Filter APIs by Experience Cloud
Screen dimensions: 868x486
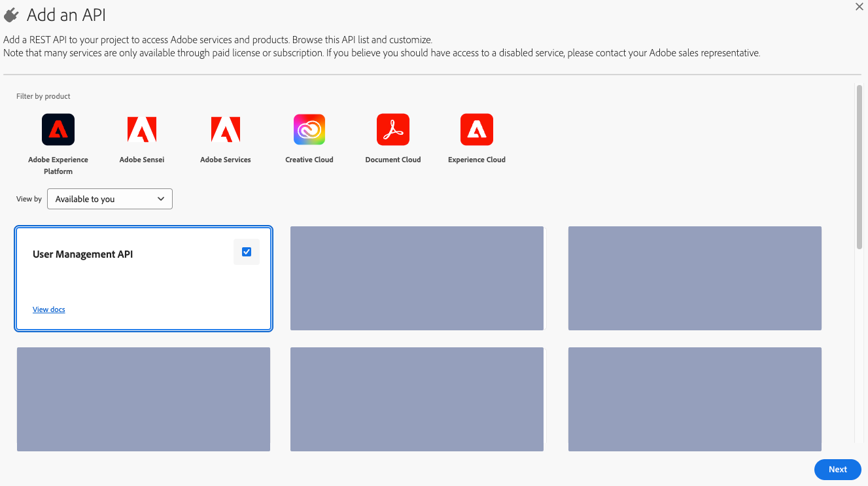(476, 130)
